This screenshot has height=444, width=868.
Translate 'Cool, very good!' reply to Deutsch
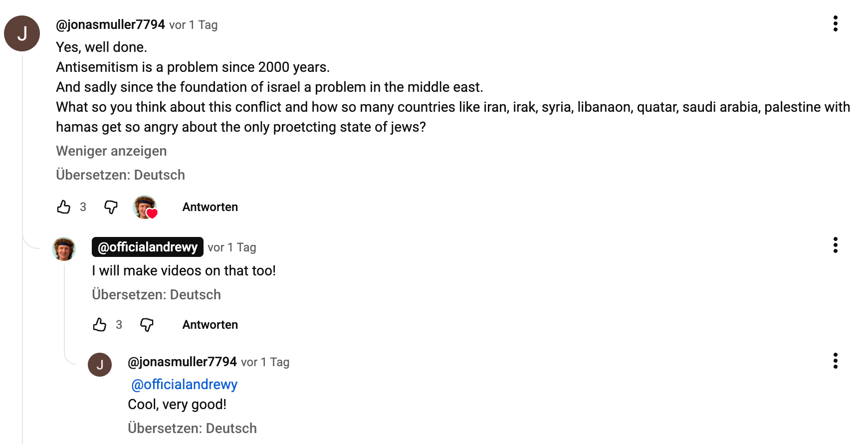coord(192,429)
